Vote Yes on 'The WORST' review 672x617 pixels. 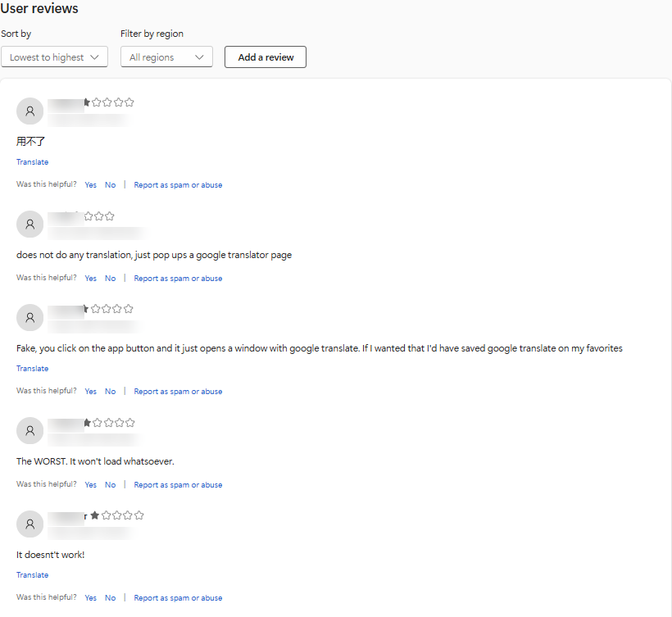coord(90,484)
